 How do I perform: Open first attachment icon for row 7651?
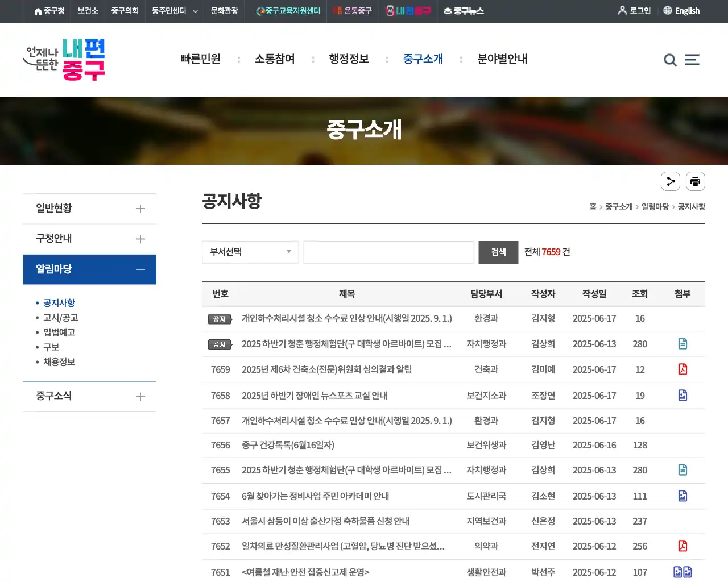click(x=677, y=572)
